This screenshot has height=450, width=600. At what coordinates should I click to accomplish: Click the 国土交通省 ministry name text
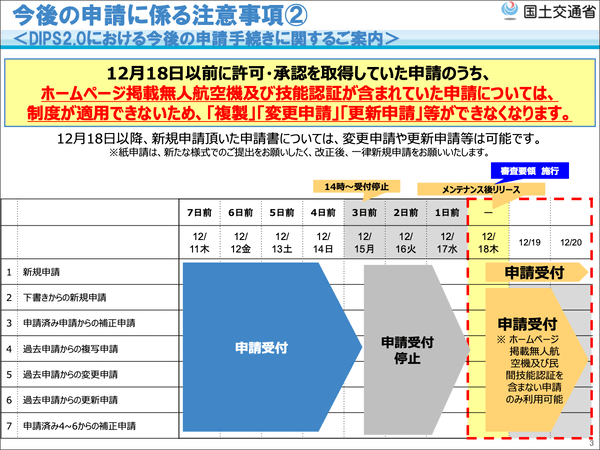tap(559, 12)
